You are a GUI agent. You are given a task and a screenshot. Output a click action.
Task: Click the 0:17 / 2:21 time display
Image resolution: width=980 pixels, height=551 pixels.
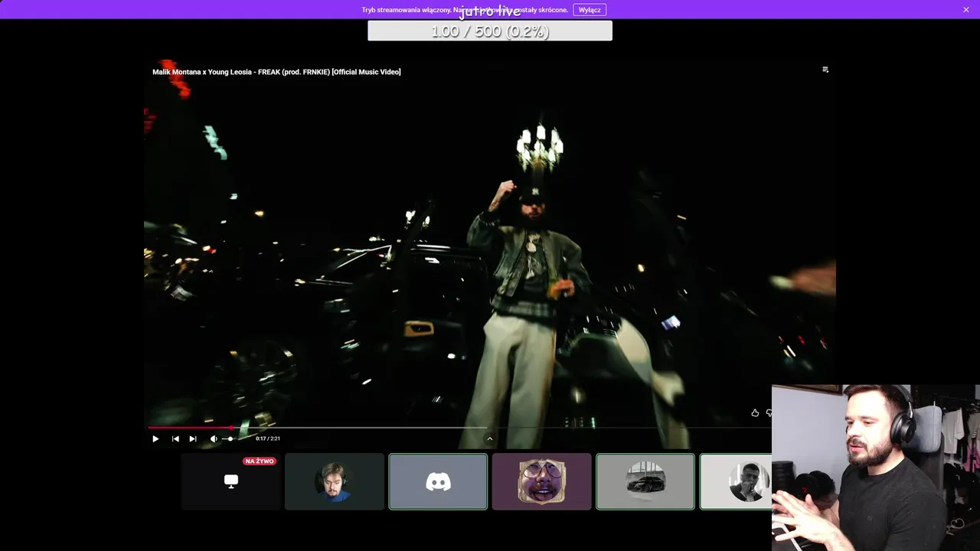coord(268,439)
